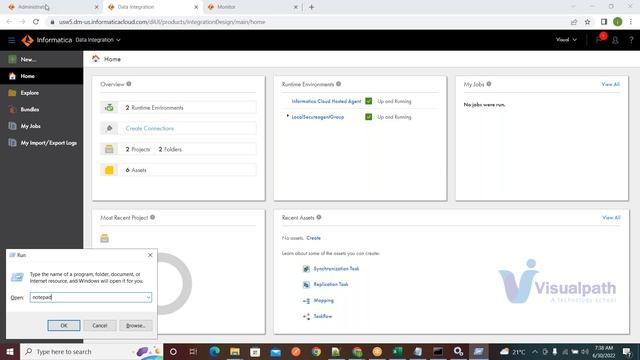Open the Mapping asset link
Image resolution: width=640 pixels, height=360 pixels.
tap(324, 300)
